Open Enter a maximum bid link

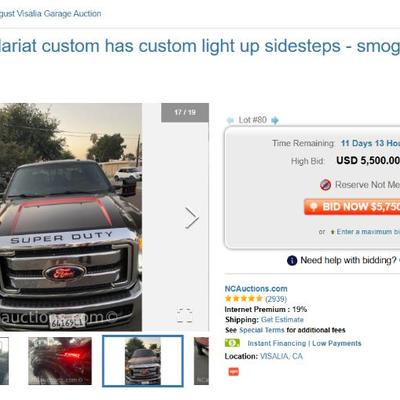pyautogui.click(x=368, y=232)
